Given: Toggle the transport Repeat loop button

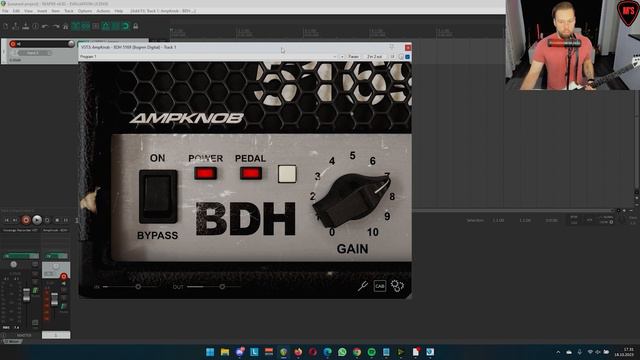Looking at the screenshot, I should [47, 220].
